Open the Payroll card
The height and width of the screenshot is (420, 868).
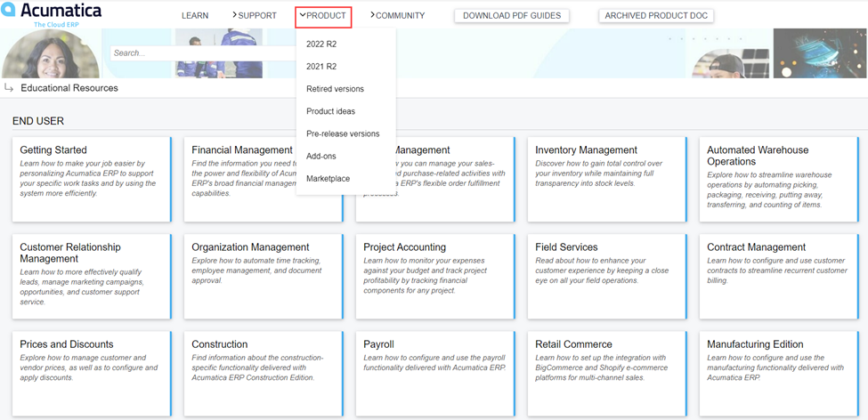(x=435, y=374)
